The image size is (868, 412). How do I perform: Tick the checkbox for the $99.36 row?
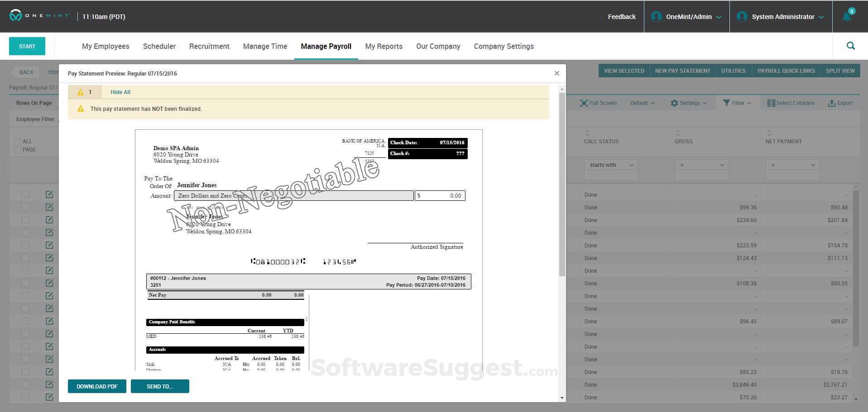point(25,207)
